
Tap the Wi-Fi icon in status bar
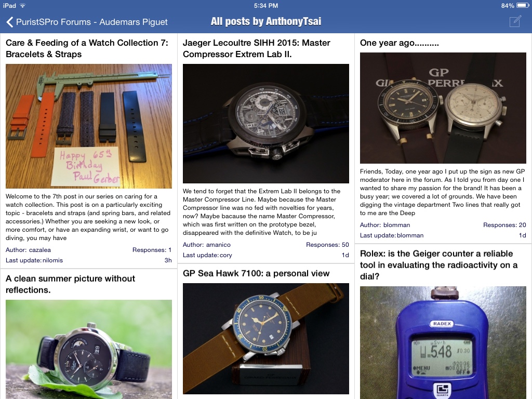coord(23,5)
